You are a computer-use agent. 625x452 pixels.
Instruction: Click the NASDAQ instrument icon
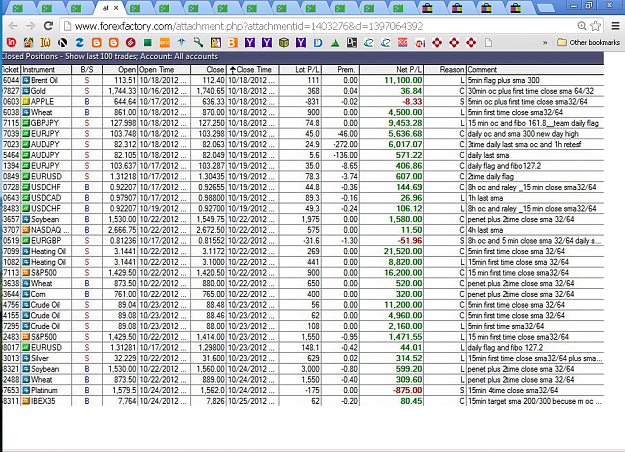(26, 230)
